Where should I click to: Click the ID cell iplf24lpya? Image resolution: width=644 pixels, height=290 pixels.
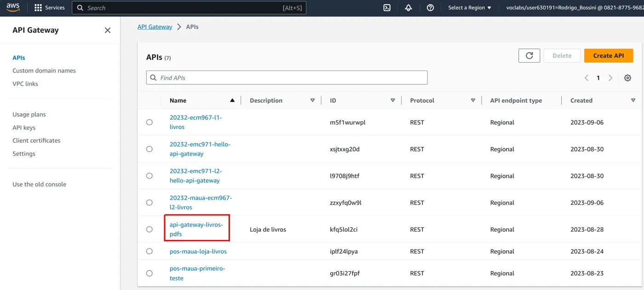(x=345, y=251)
